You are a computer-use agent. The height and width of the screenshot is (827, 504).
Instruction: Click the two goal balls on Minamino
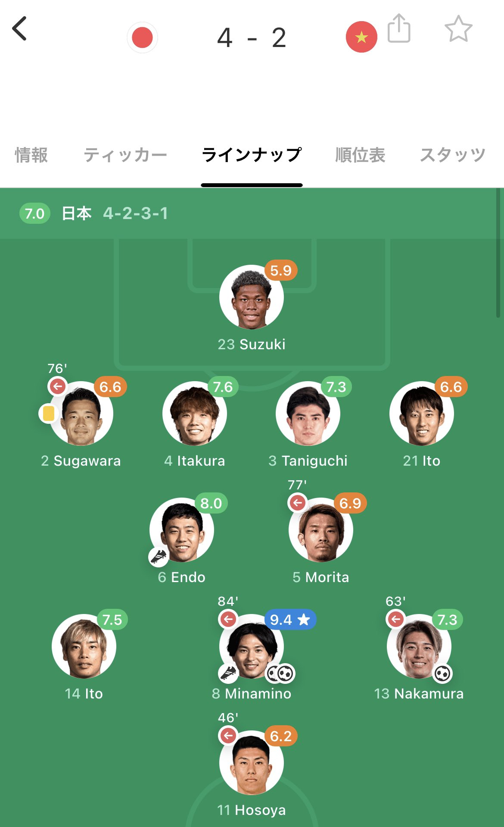point(280,674)
